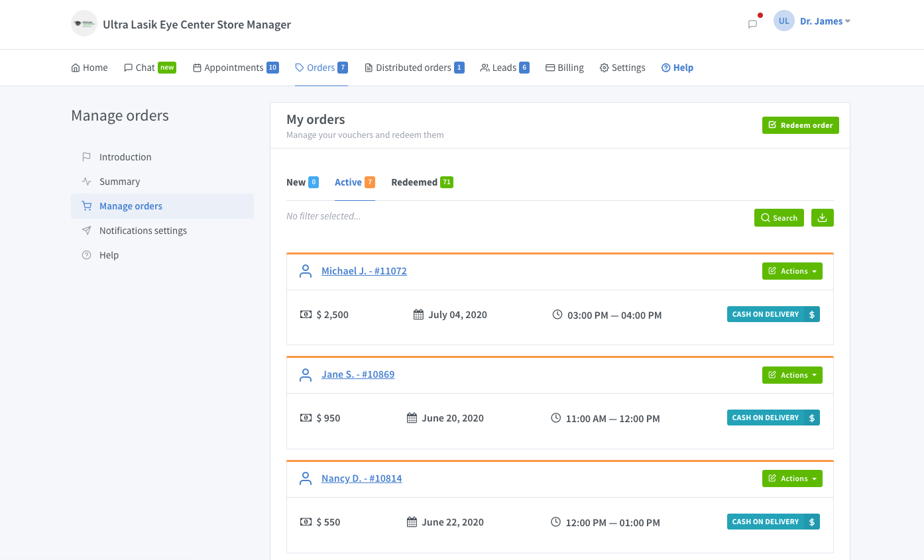This screenshot has height=560, width=924.
Task: Click Cash on Delivery badge for Nancy D.
Action: (774, 522)
